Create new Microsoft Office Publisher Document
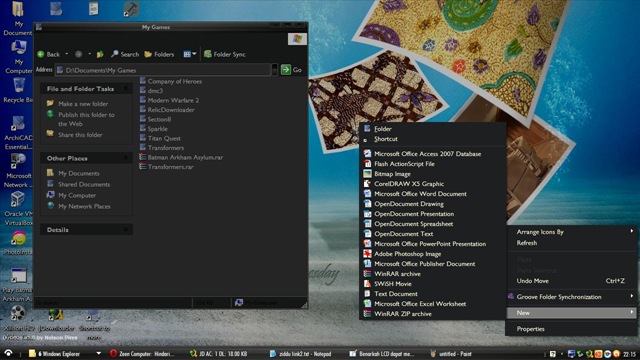 [433, 264]
